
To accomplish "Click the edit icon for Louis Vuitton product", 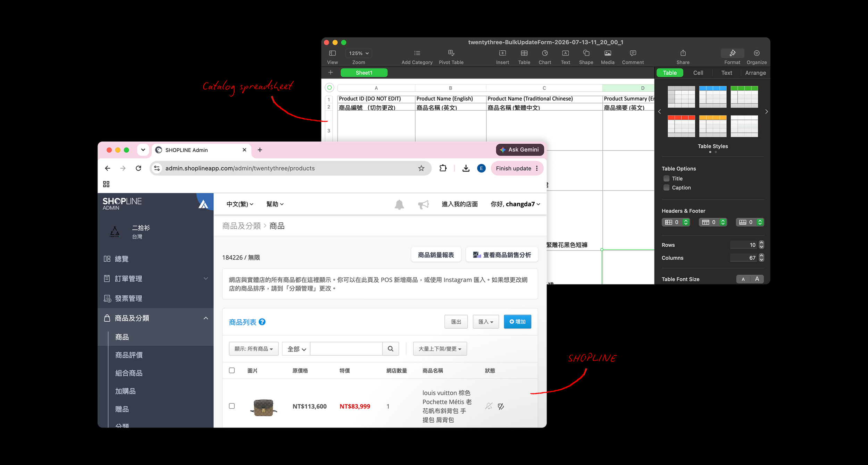I will pos(501,406).
